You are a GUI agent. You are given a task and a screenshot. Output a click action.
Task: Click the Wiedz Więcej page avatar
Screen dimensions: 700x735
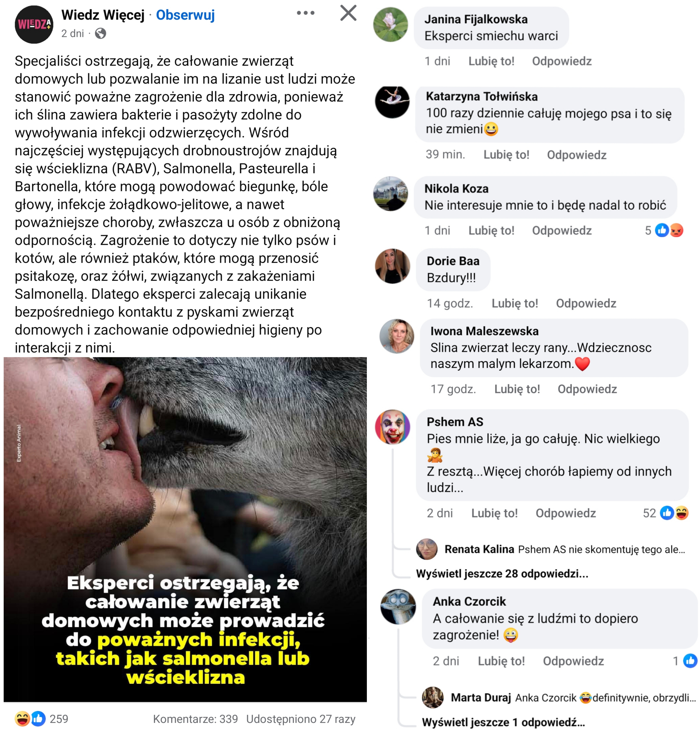34,25
